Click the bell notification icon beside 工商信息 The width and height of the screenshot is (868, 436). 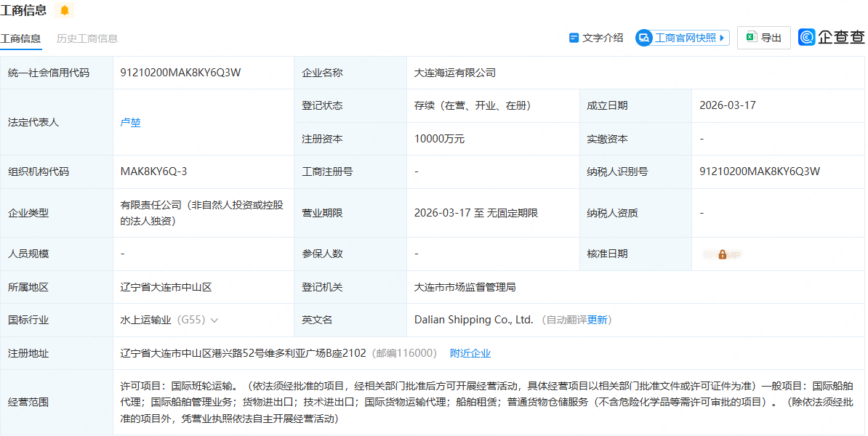click(x=63, y=11)
